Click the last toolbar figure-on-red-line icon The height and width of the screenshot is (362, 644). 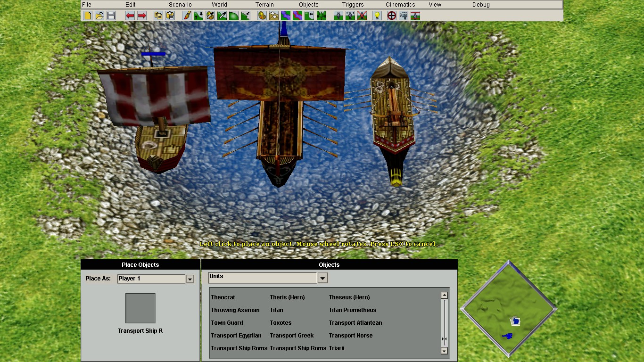tap(415, 16)
